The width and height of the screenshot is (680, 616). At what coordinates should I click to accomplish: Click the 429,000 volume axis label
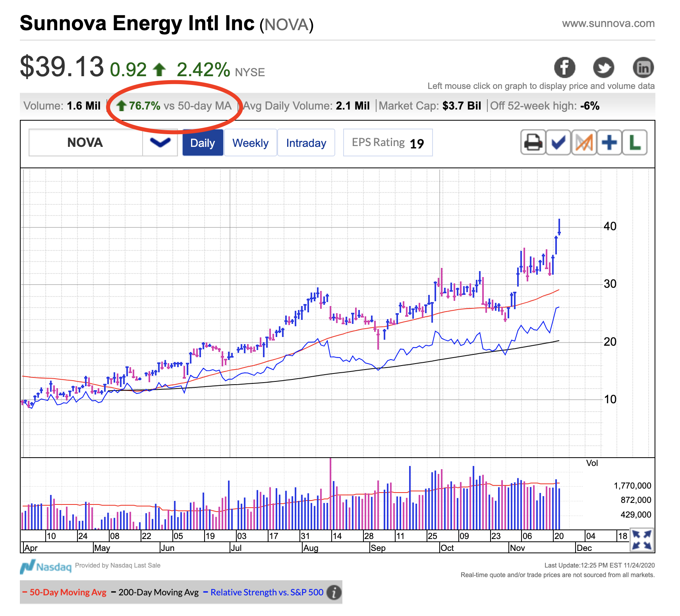coord(636,515)
